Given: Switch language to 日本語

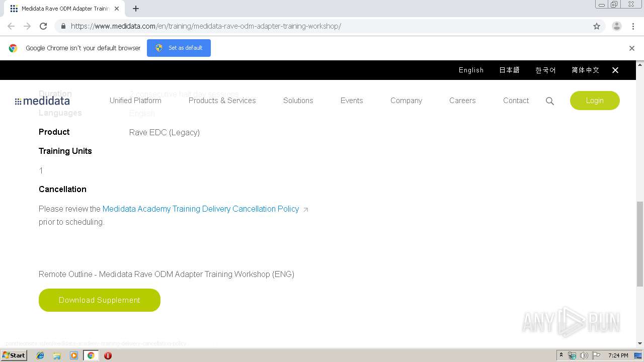Looking at the screenshot, I should pyautogui.click(x=509, y=70).
